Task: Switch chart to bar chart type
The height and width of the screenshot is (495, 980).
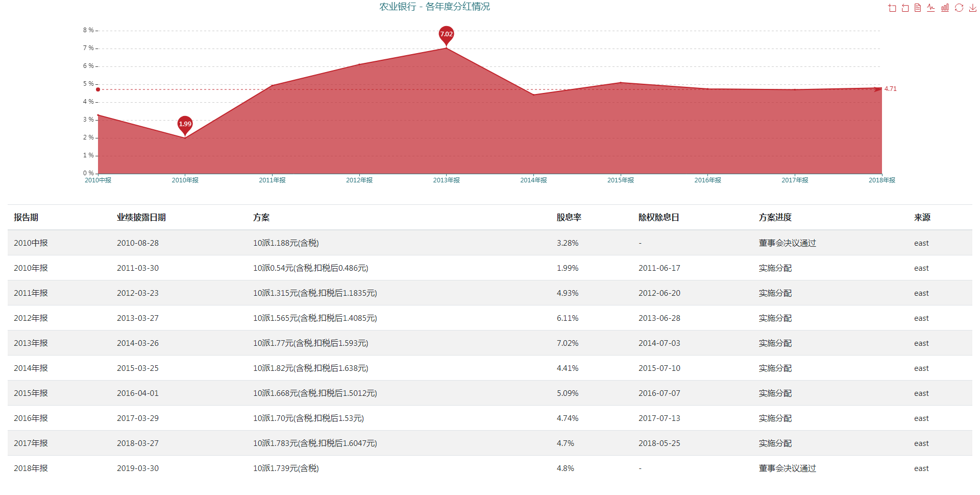Action: (945, 8)
